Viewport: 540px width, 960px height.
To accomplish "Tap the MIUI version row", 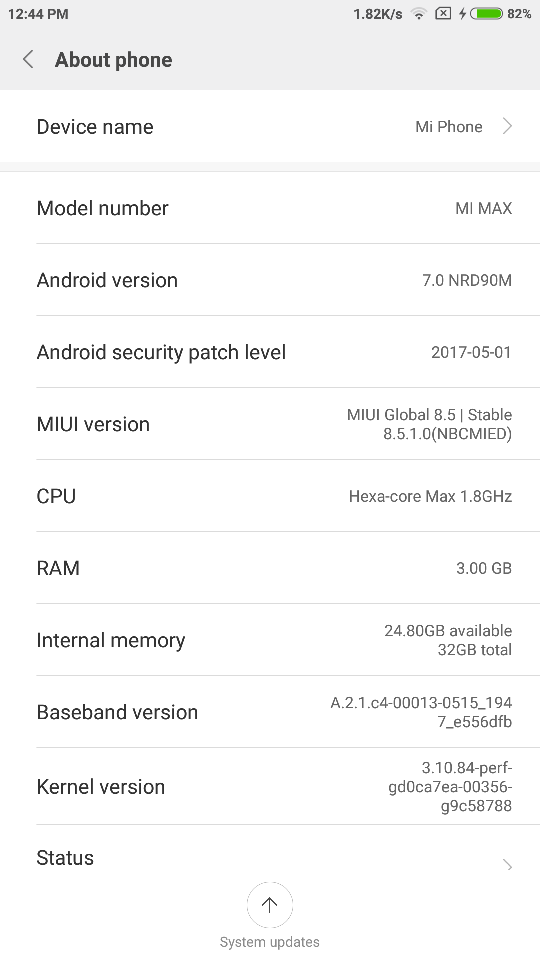I will [270, 424].
